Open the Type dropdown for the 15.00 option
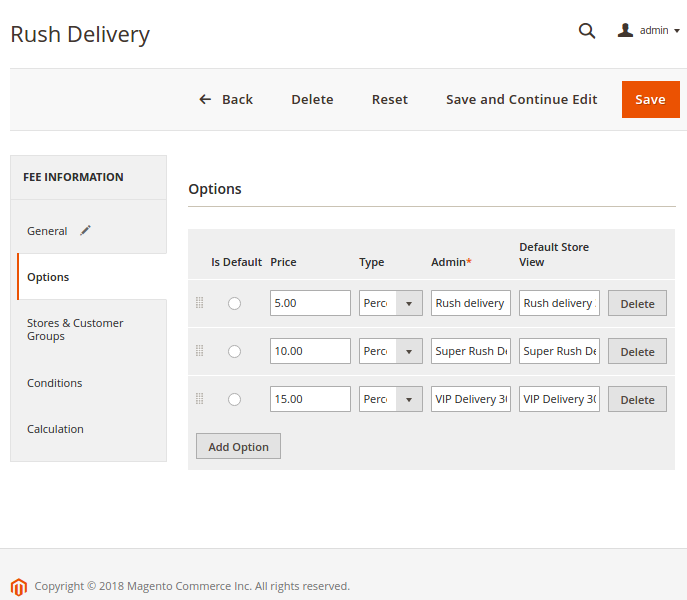The image size is (687, 600). click(390, 399)
